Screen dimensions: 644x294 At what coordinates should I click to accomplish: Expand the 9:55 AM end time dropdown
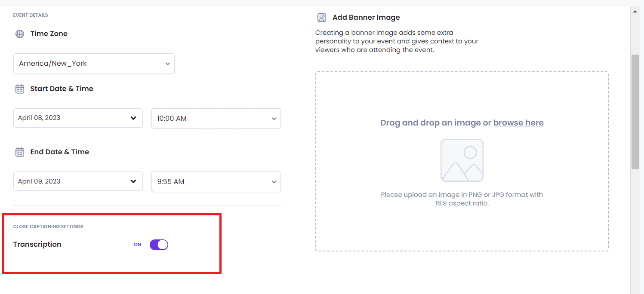[216, 182]
